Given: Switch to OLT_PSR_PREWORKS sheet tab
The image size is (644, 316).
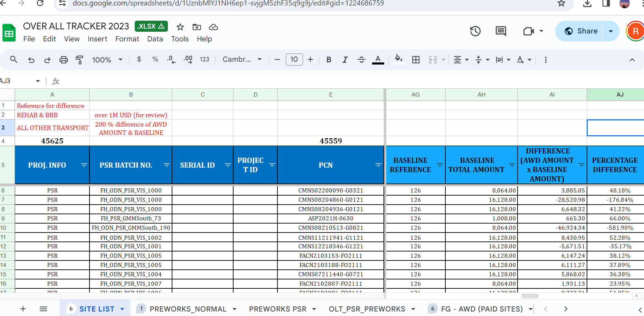Looking at the screenshot, I should (367, 309).
